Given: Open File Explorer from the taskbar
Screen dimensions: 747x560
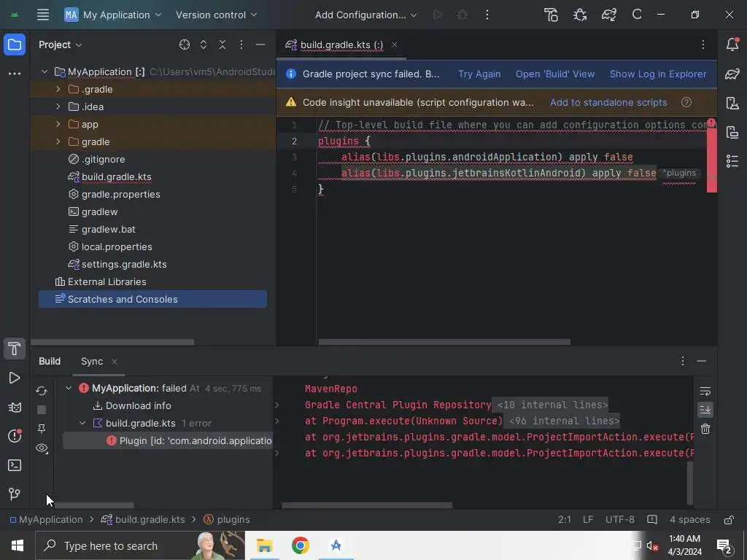Looking at the screenshot, I should 264,545.
